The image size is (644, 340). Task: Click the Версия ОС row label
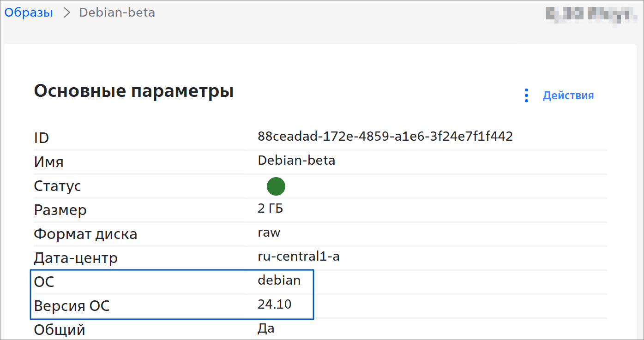(72, 306)
